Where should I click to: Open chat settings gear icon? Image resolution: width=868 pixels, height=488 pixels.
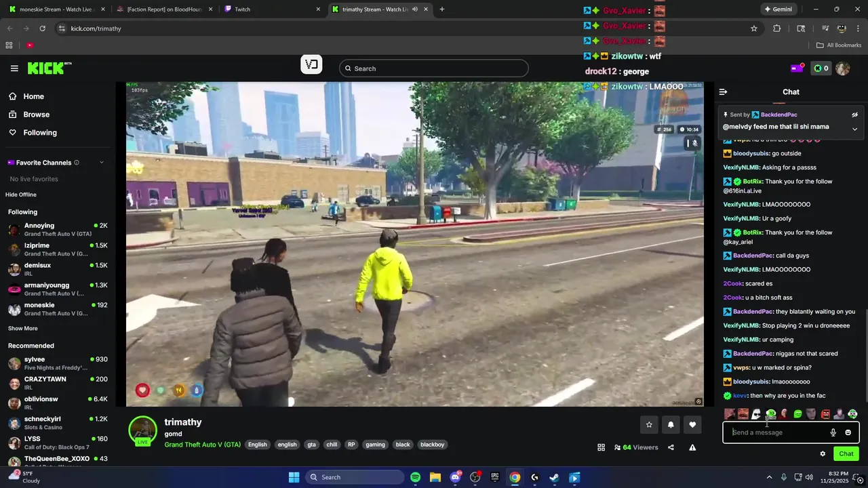[x=823, y=454]
